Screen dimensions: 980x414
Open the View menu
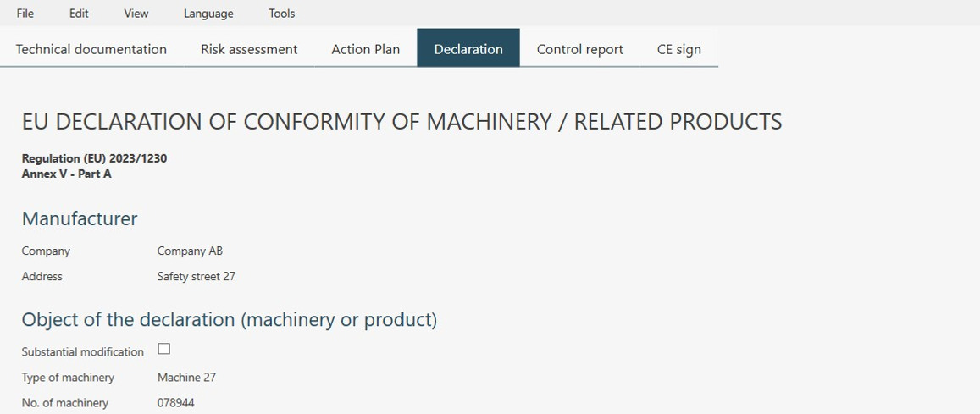[136, 14]
